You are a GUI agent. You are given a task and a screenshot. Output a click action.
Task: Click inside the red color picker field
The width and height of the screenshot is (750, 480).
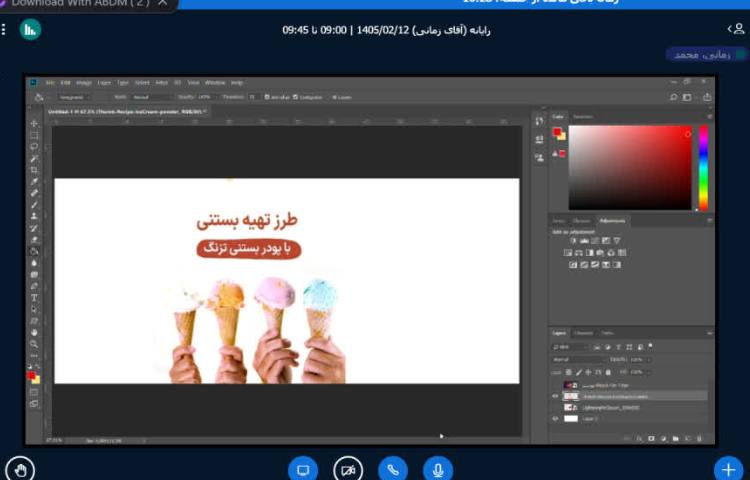pyautogui.click(x=630, y=167)
